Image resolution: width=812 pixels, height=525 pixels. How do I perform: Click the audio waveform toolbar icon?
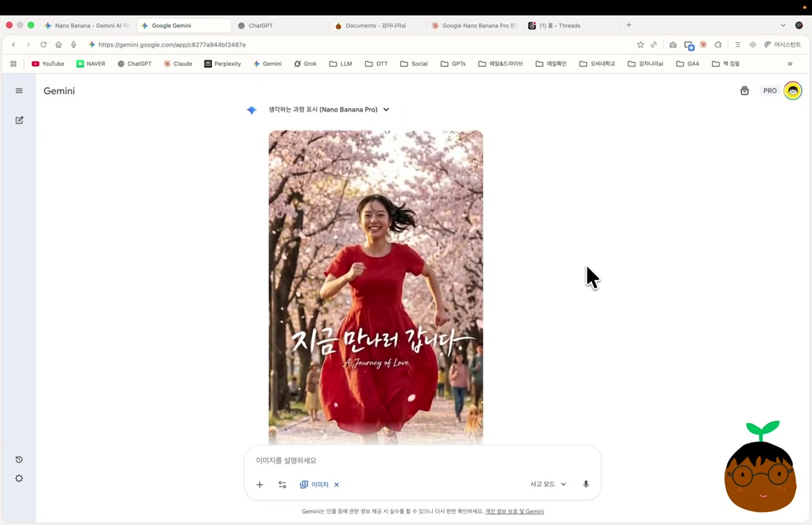tap(753, 44)
